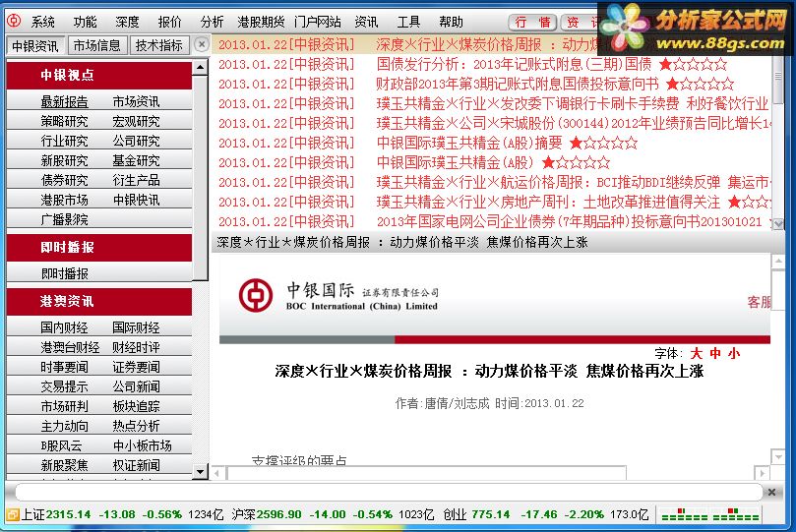The width and height of the screenshot is (796, 532).
Task: Open 主力动向 link
Action: [x=65, y=427]
